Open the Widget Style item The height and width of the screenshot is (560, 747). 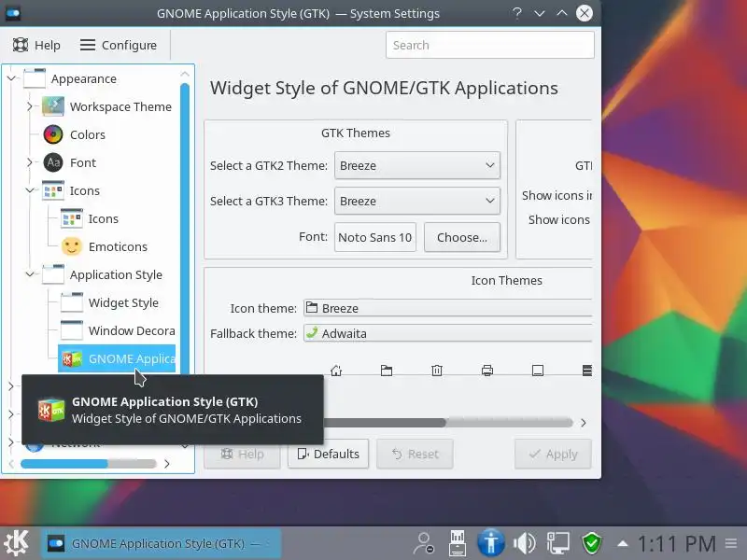(x=123, y=302)
